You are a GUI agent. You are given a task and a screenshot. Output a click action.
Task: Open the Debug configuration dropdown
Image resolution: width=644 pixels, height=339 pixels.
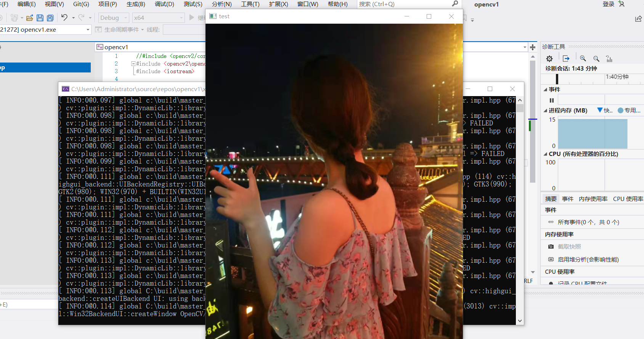point(114,18)
